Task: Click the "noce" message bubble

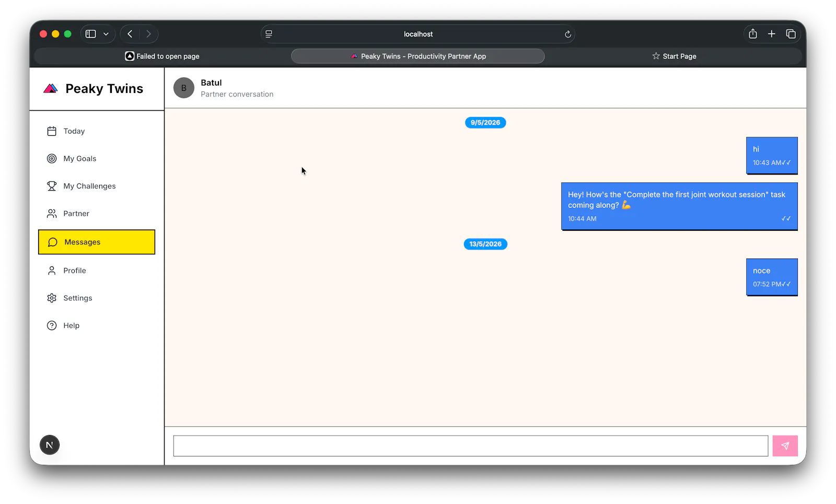Action: click(x=772, y=277)
